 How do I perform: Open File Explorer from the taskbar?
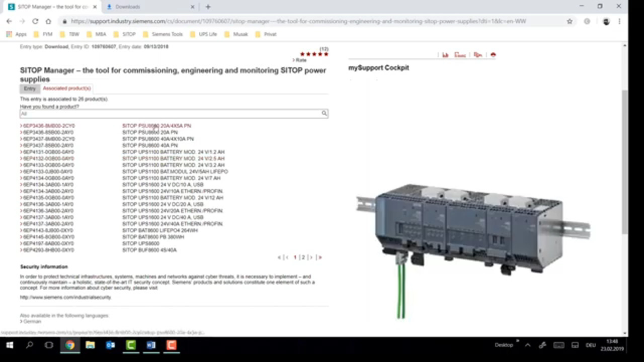click(x=90, y=345)
